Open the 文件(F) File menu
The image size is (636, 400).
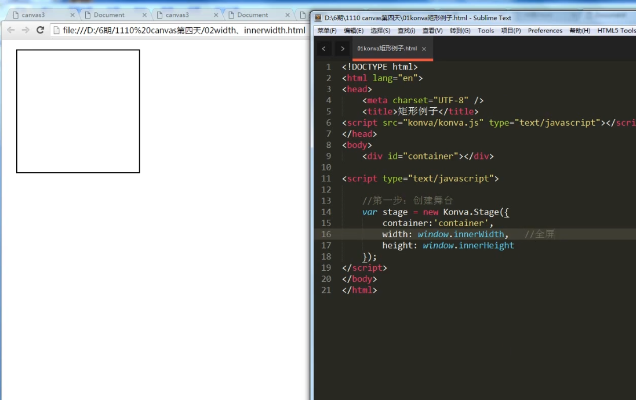coord(326,31)
